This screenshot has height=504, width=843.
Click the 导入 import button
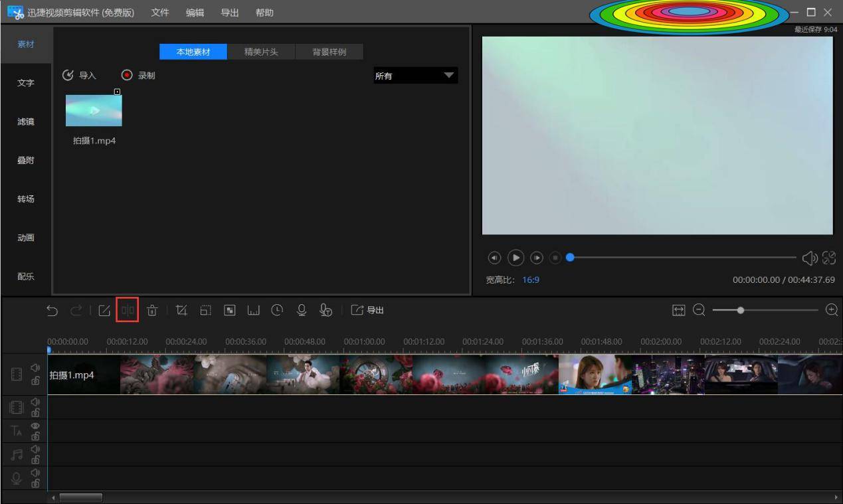pyautogui.click(x=80, y=76)
